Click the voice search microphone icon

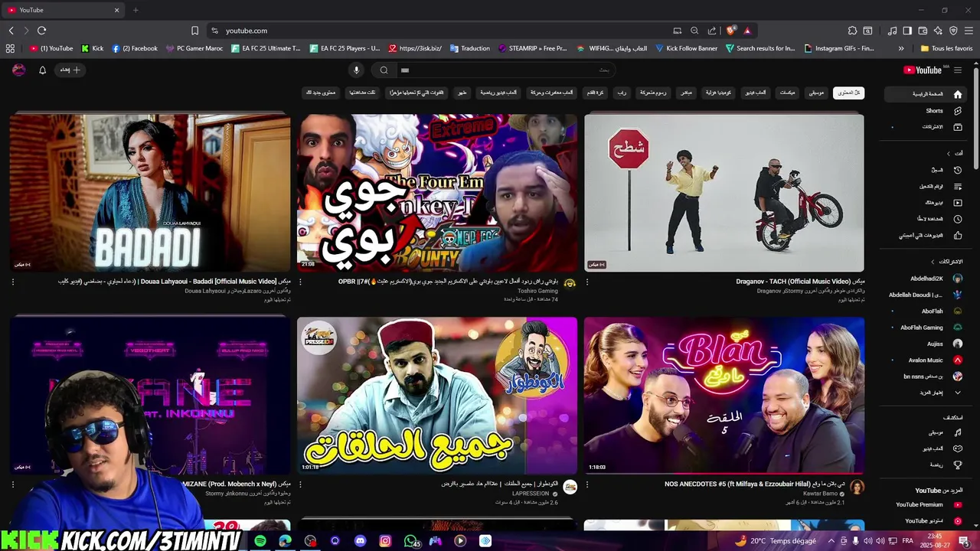click(x=356, y=70)
